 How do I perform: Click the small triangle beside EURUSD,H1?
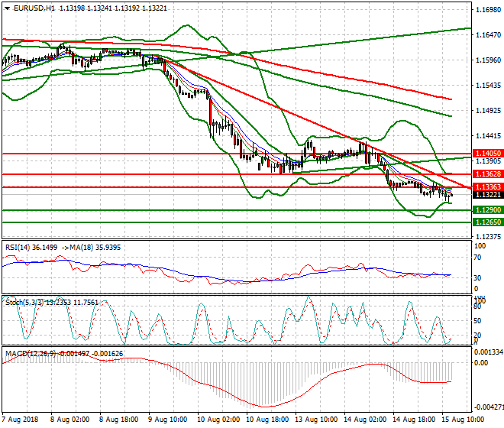[5, 8]
